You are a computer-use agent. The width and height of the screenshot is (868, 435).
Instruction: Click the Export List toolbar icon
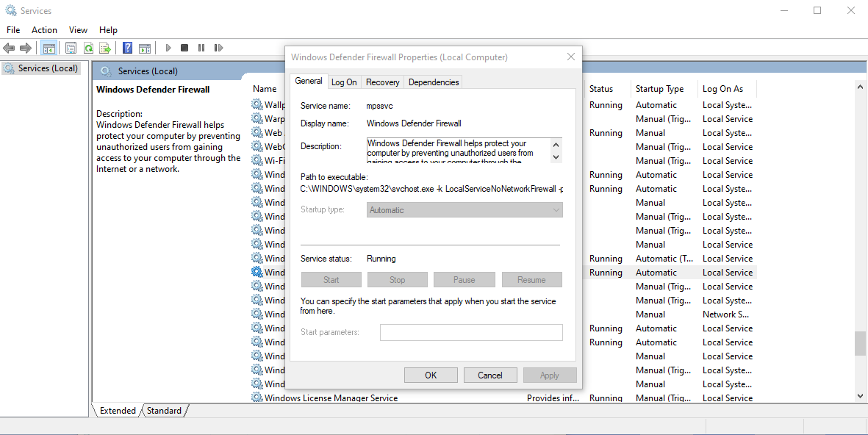coord(105,48)
